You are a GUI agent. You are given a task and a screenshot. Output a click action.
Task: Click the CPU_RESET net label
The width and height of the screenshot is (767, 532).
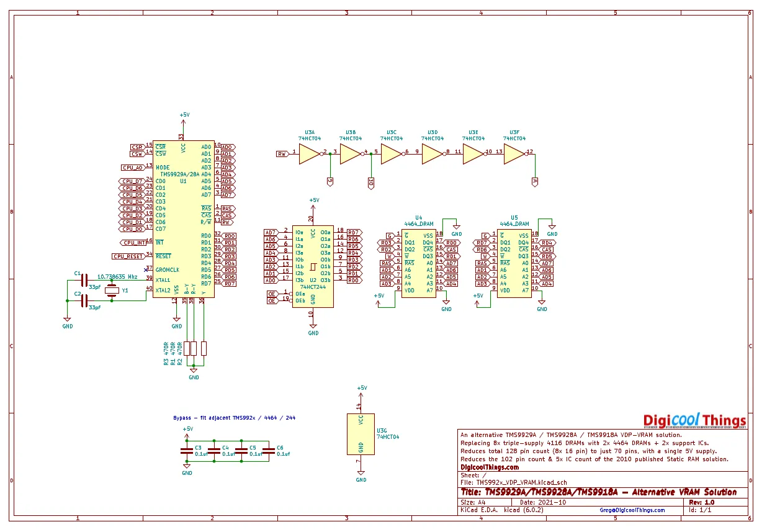(x=128, y=256)
